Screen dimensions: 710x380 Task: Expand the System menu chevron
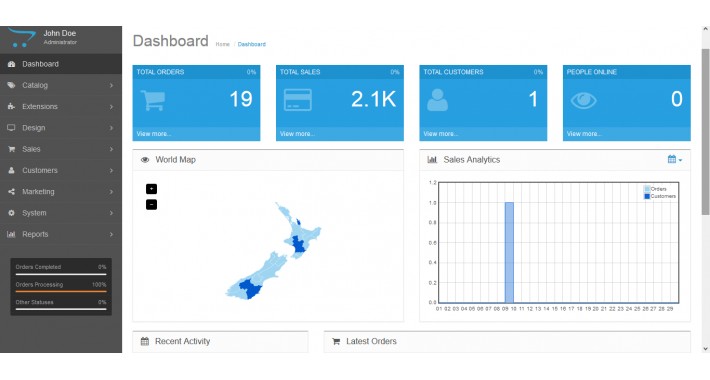pyautogui.click(x=111, y=213)
